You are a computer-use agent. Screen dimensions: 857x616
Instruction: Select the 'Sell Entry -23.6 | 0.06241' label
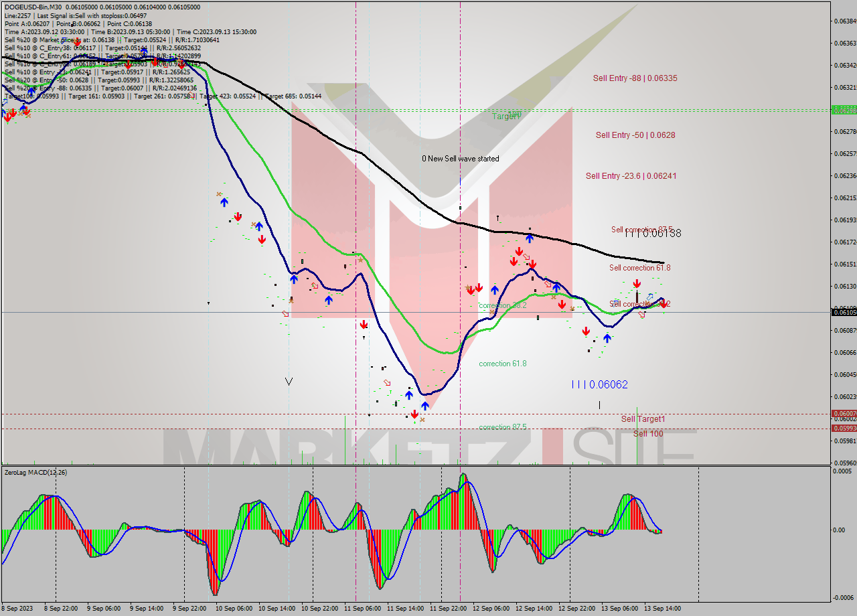click(x=631, y=176)
